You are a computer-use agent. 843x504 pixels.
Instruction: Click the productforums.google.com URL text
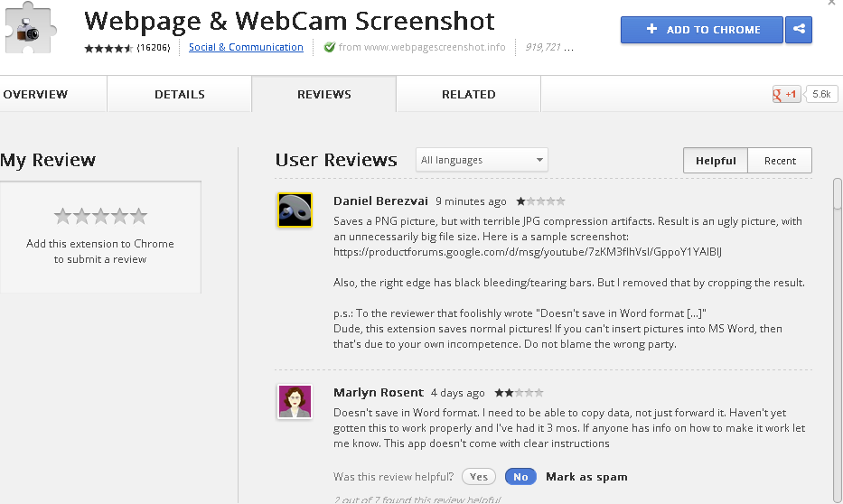[528, 251]
